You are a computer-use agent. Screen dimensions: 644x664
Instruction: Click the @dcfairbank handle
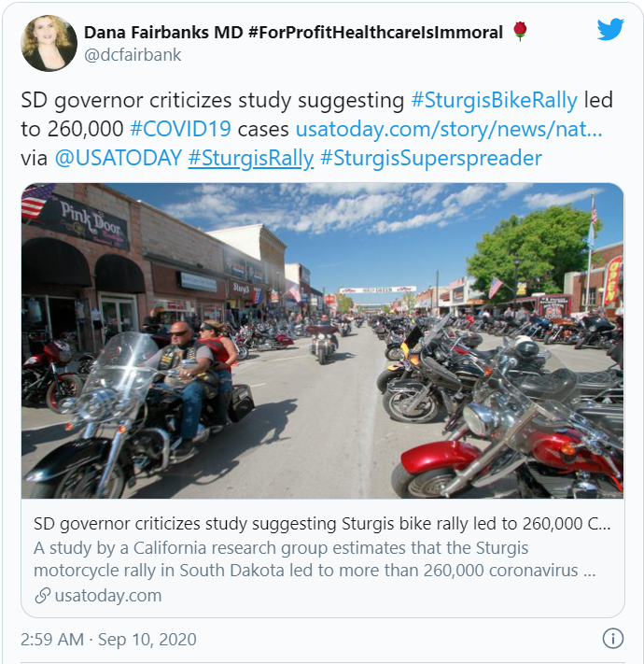click(x=133, y=55)
